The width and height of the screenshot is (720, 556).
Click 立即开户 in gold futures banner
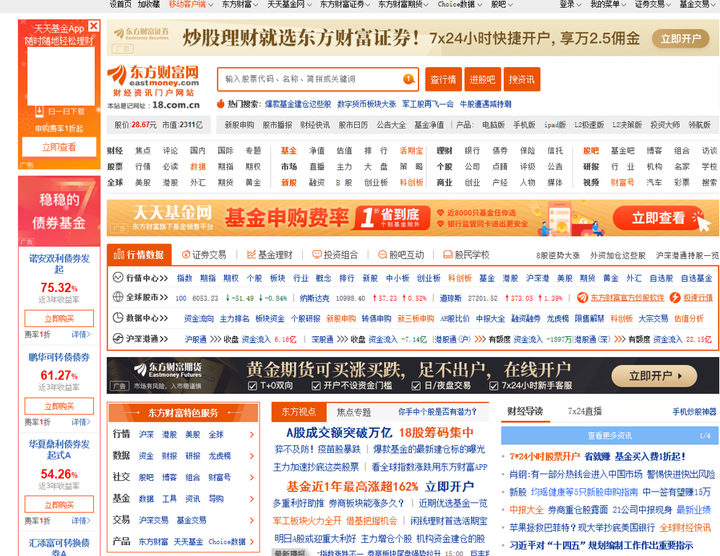point(654,376)
